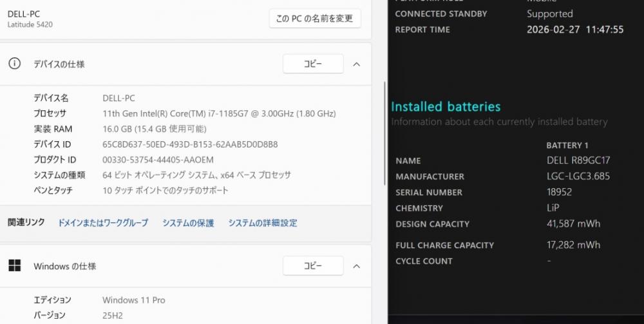Viewport: 644px width, 324px height.
Task: Copy the Windows specifications
Action: 313,265
